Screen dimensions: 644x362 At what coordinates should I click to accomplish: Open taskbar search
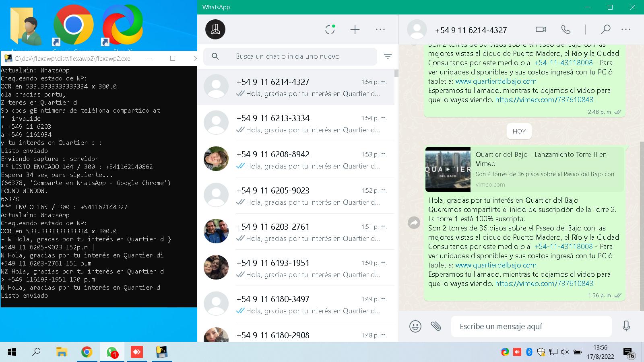coord(37,352)
